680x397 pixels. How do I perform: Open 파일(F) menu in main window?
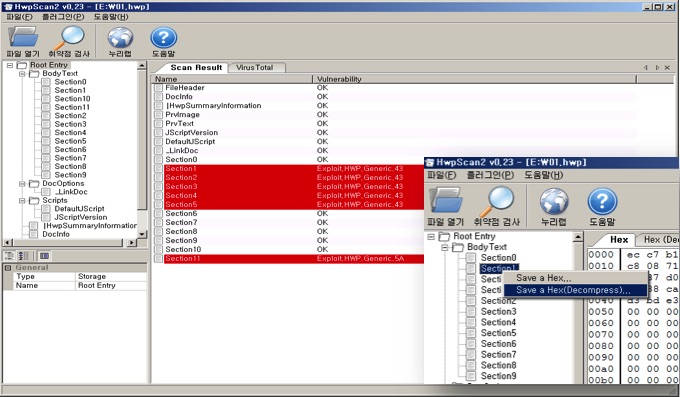click(19, 17)
